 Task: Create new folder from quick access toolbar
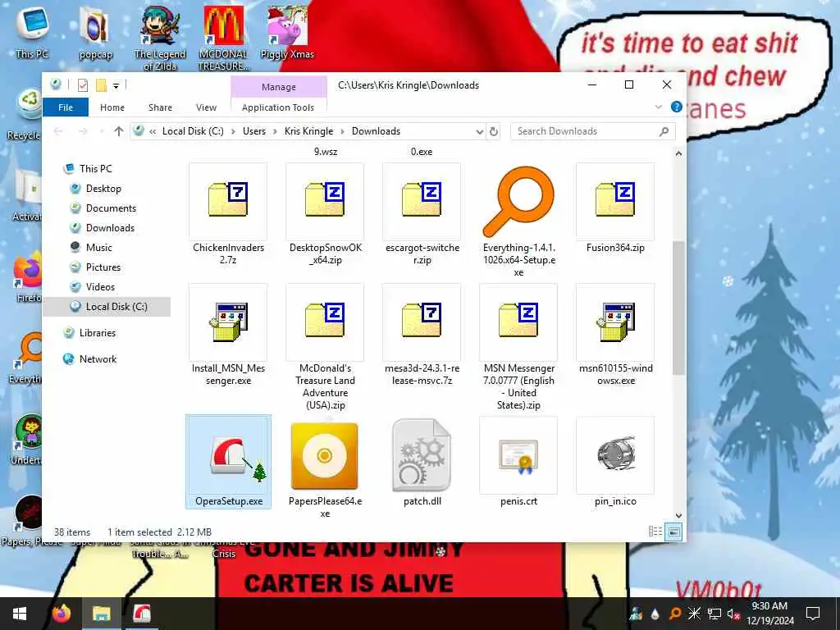pyautogui.click(x=101, y=85)
